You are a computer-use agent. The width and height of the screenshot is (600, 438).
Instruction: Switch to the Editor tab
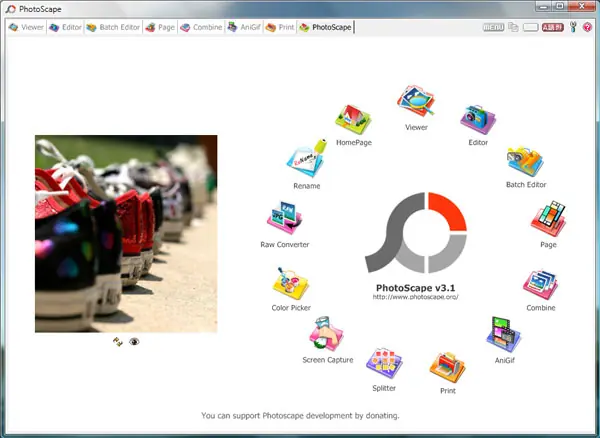(x=65, y=28)
